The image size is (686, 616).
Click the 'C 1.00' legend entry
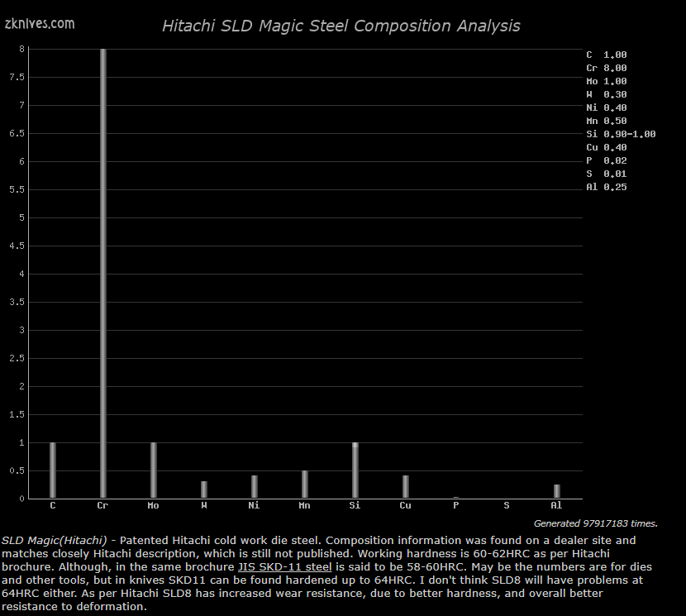[607, 55]
